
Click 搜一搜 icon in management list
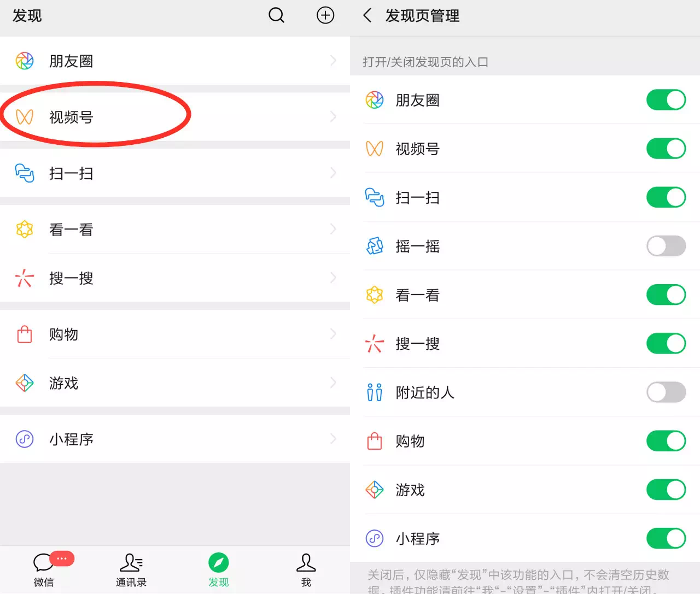(x=375, y=344)
